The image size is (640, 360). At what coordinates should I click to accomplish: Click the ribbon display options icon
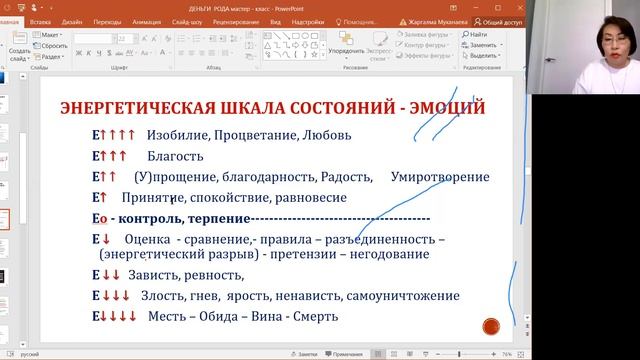coord(453,8)
